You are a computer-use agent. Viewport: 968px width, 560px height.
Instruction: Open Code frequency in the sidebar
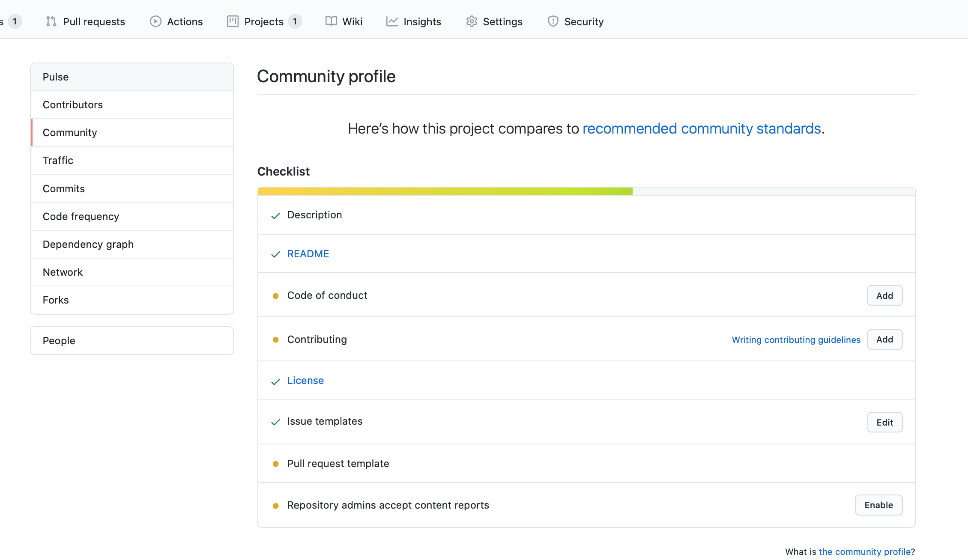coord(132,217)
